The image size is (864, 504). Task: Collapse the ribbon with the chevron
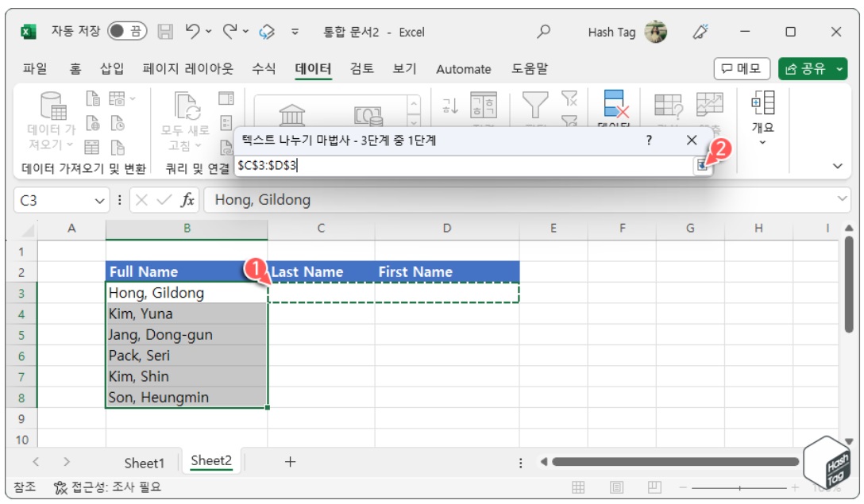[838, 166]
